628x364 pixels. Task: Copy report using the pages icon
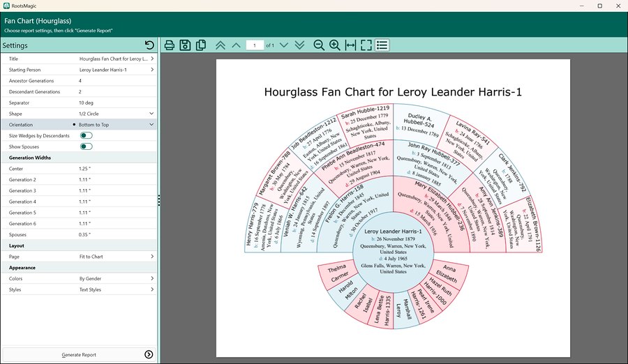201,45
